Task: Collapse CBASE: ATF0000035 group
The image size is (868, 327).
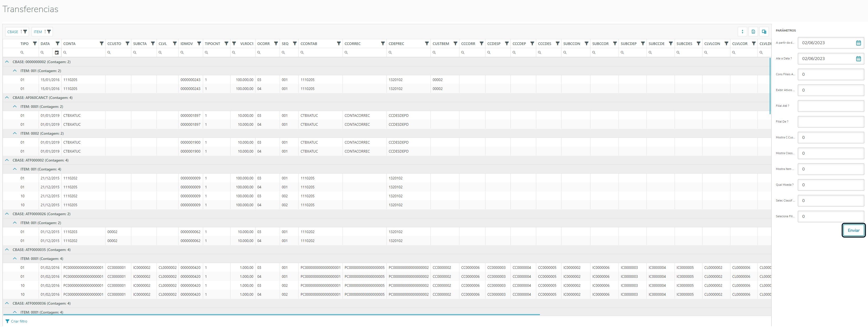Action: click(x=7, y=250)
